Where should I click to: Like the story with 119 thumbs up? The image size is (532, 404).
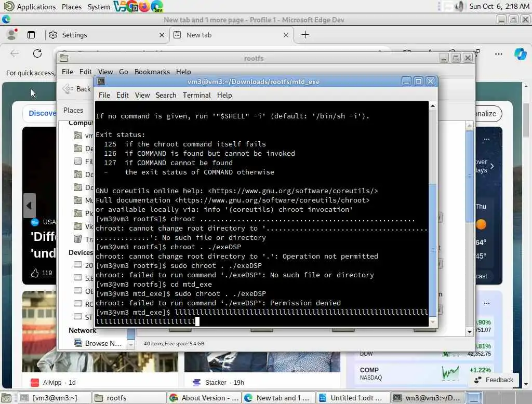35,273
